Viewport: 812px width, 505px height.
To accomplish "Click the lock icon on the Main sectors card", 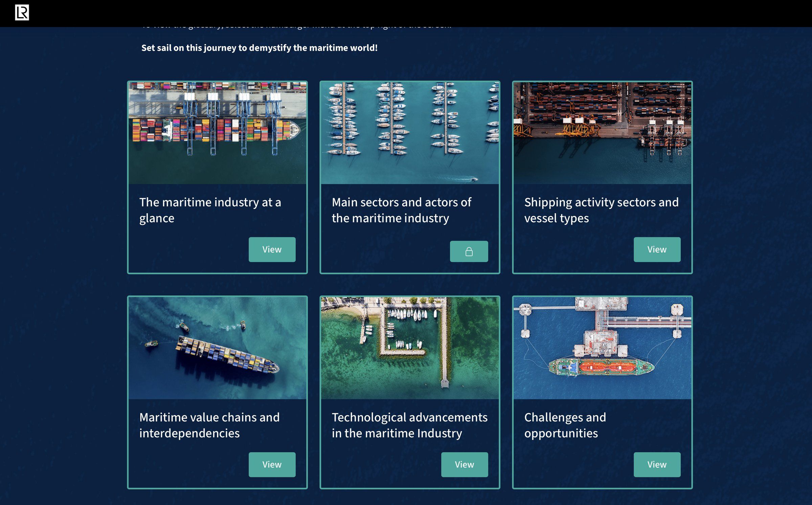I will [x=469, y=251].
